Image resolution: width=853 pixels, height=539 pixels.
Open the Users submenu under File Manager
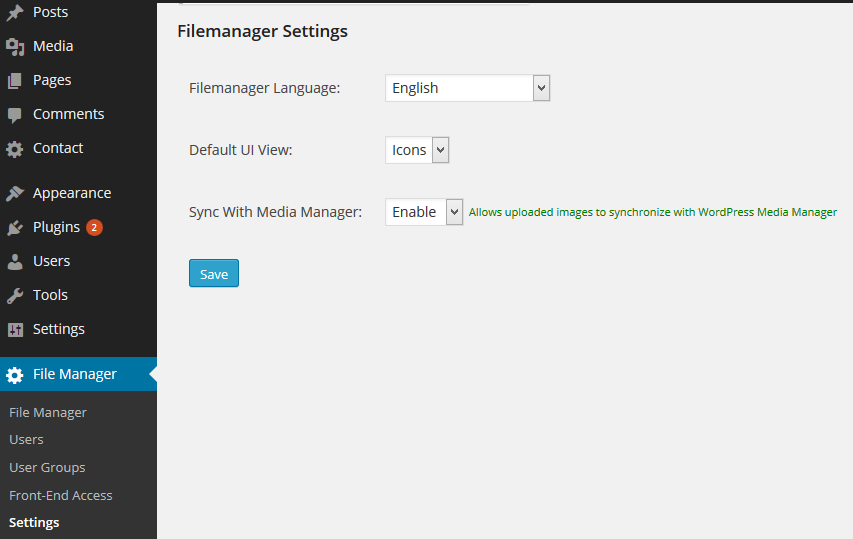pos(26,439)
